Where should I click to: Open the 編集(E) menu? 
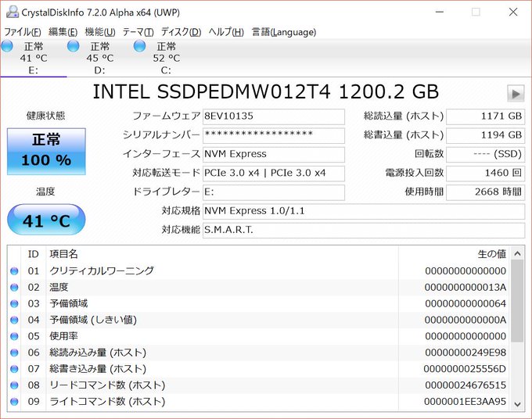63,32
